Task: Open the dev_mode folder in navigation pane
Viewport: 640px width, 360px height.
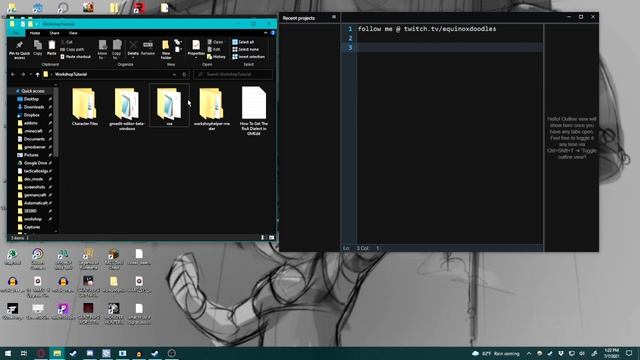Action: pyautogui.click(x=33, y=179)
